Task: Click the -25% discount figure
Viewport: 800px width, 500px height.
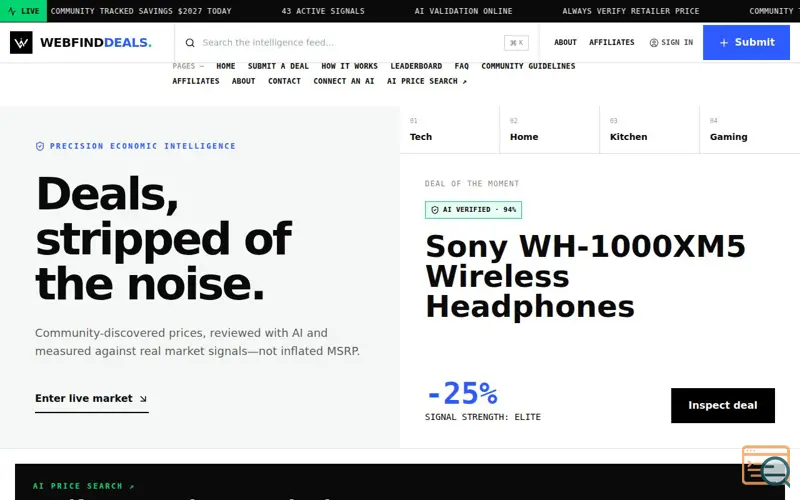Action: pos(462,393)
